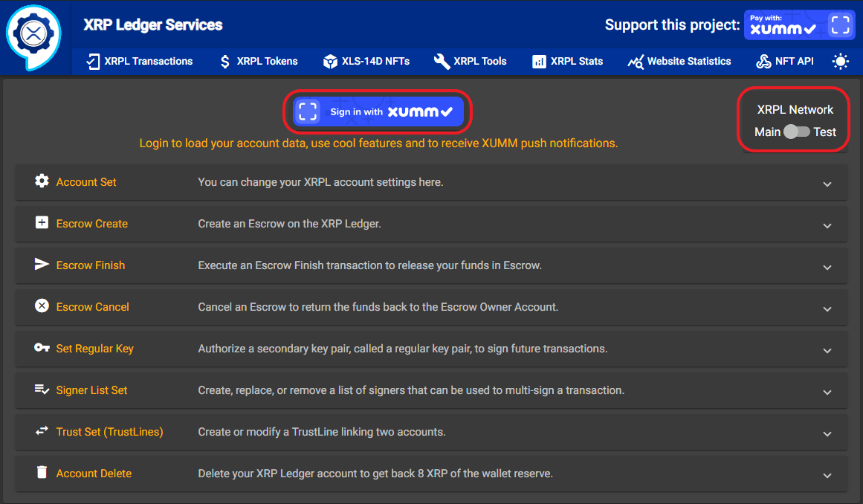The height and width of the screenshot is (504, 863).
Task: Click description 'Authorize a secondary key pair'
Action: (403, 349)
